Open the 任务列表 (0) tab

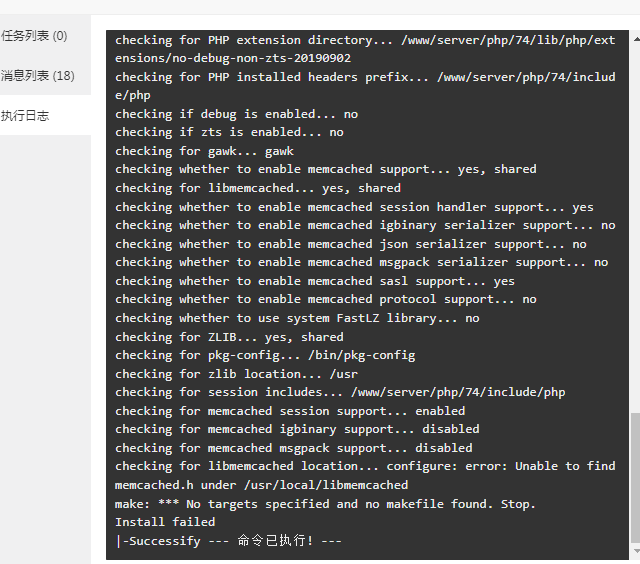[34, 36]
